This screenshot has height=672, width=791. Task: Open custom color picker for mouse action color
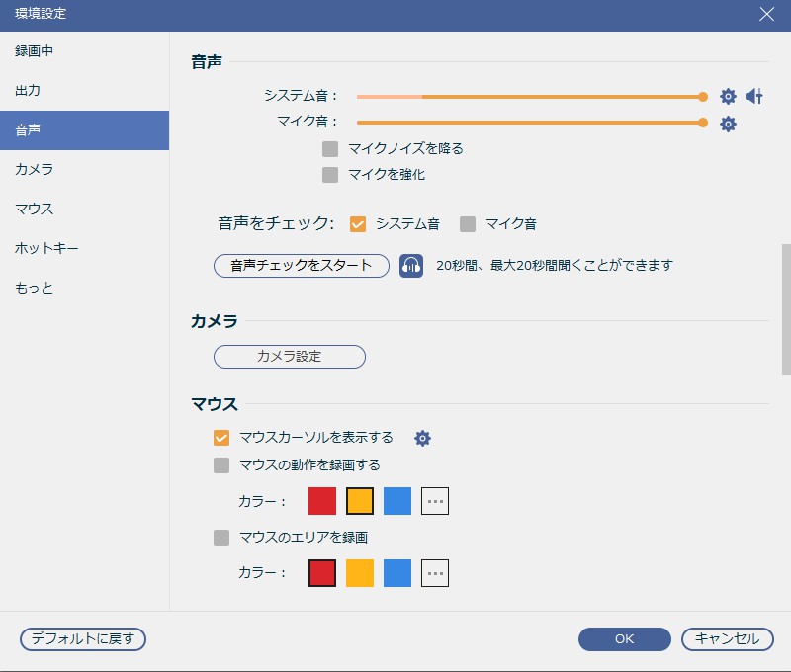click(x=433, y=500)
